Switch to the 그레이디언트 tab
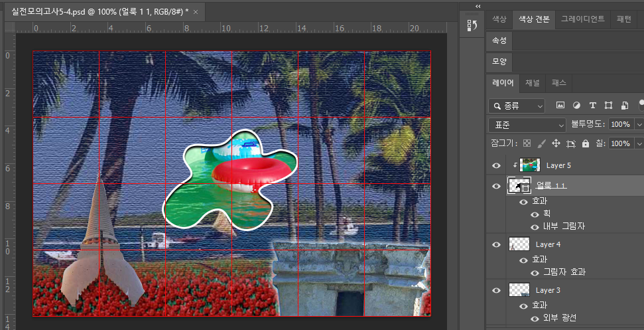Image resolution: width=644 pixels, height=330 pixels. (x=582, y=19)
